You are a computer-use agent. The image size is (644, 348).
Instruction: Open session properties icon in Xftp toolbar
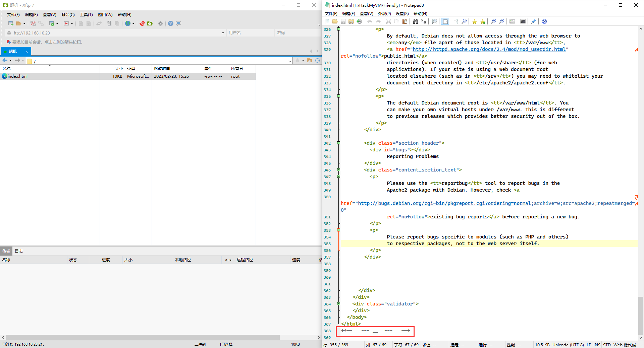pos(52,23)
